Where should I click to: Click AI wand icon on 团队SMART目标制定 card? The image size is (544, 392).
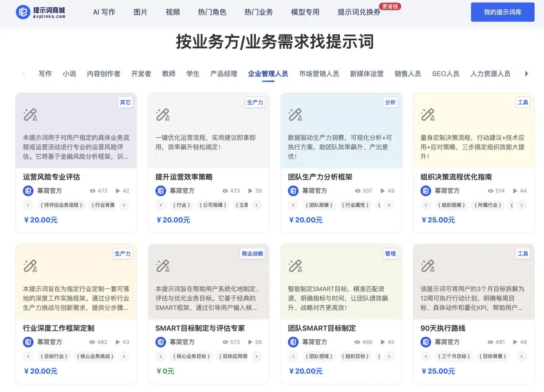click(295, 266)
